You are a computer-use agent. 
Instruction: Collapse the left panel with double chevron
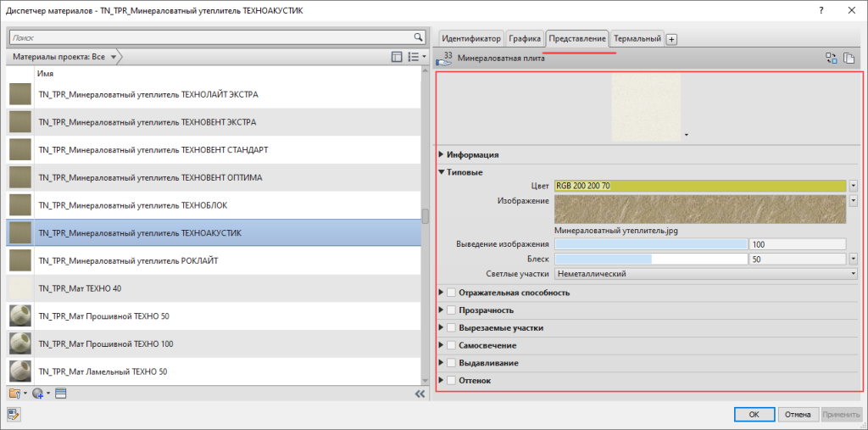[x=420, y=394]
